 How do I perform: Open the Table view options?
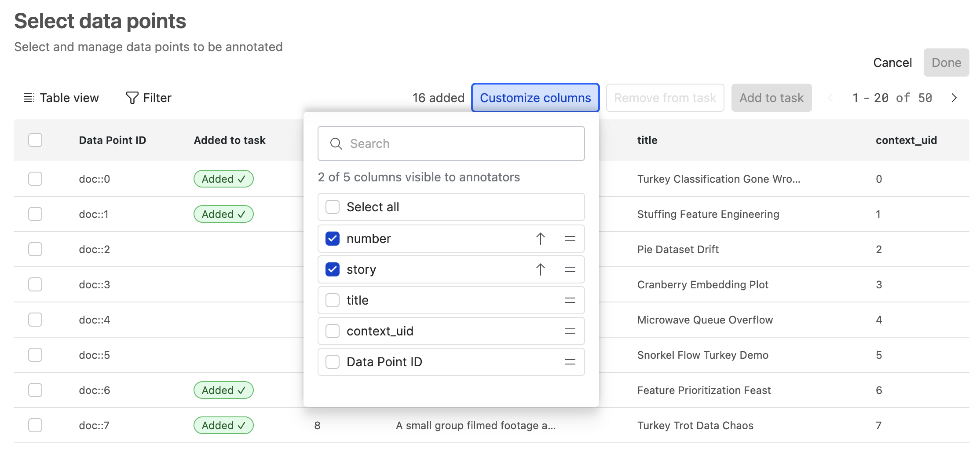62,98
